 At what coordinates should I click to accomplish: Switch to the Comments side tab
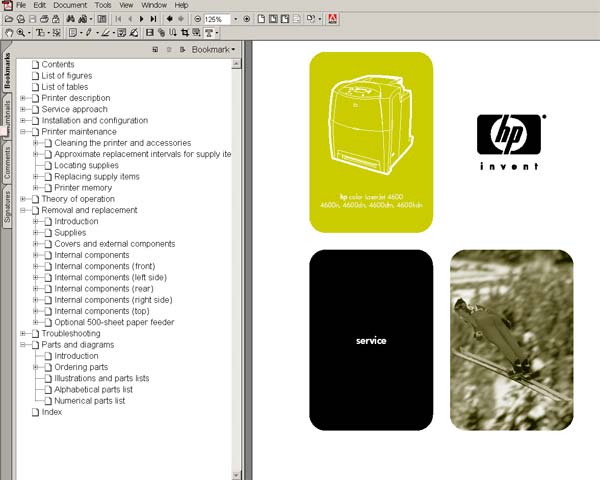click(7, 163)
